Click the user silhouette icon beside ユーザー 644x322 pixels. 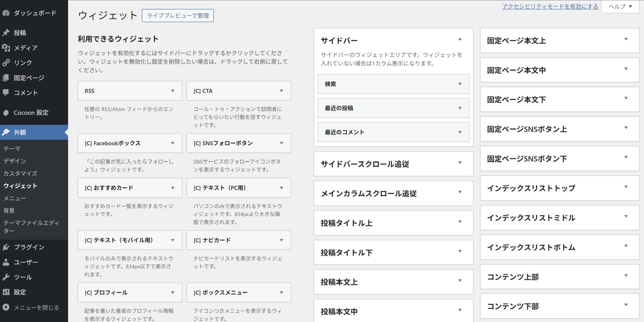click(6, 262)
